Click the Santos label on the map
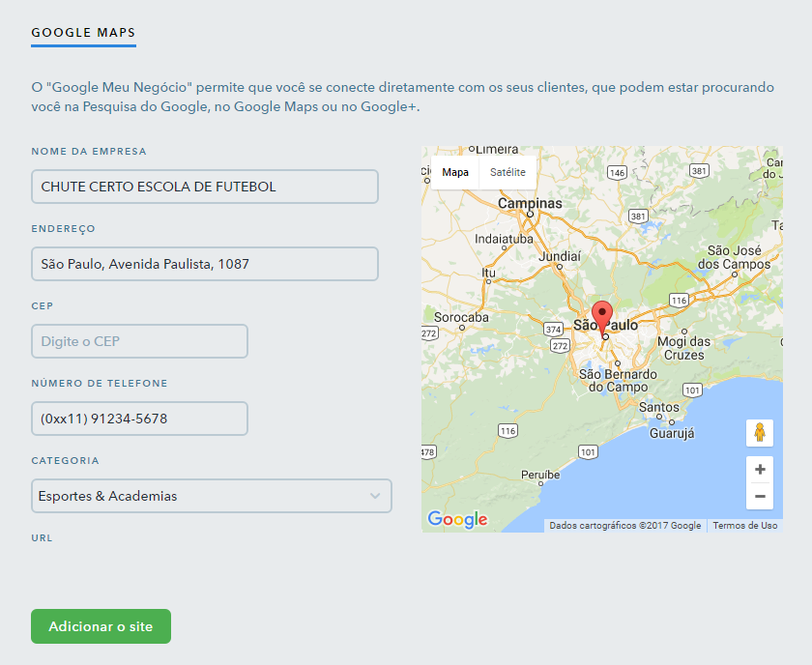812x665 pixels. (659, 407)
